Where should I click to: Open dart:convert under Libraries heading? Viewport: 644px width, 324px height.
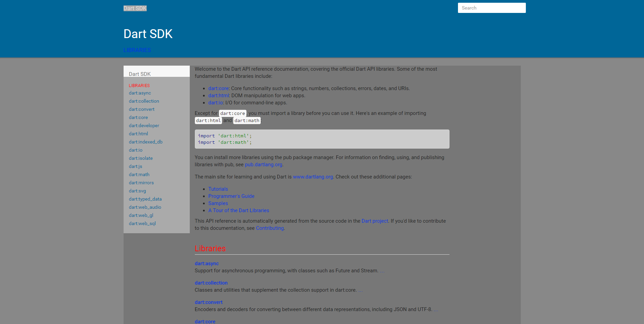pos(209,302)
